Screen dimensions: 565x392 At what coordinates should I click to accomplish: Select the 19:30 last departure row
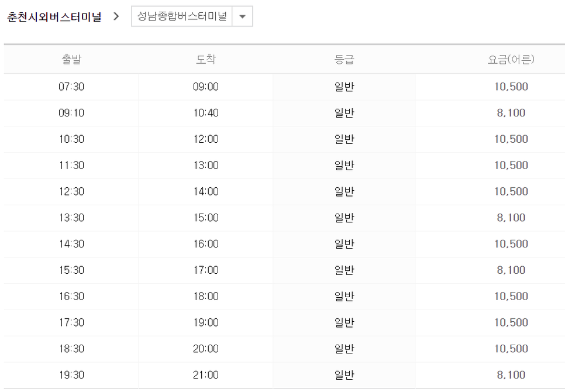coord(284,375)
